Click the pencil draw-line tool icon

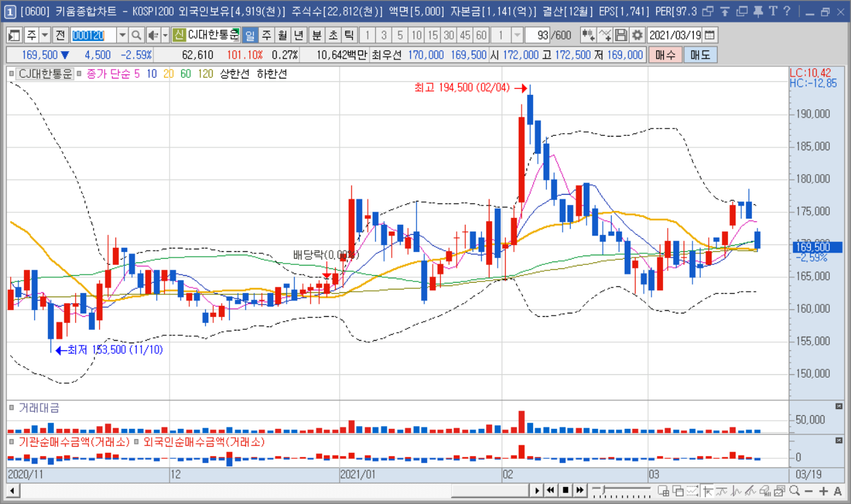pyautogui.click(x=750, y=490)
